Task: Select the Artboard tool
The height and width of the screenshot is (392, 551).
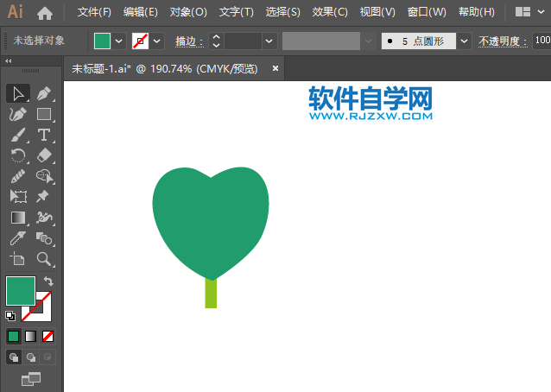Action: click(x=17, y=259)
